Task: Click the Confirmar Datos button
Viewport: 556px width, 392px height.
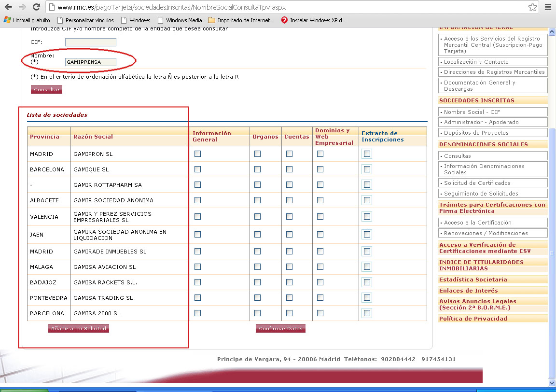Action: pyautogui.click(x=280, y=328)
